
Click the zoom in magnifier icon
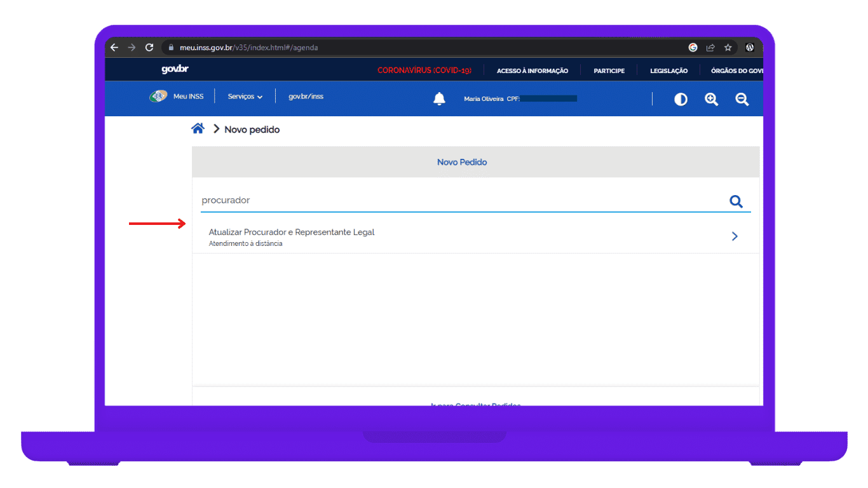[x=711, y=99]
